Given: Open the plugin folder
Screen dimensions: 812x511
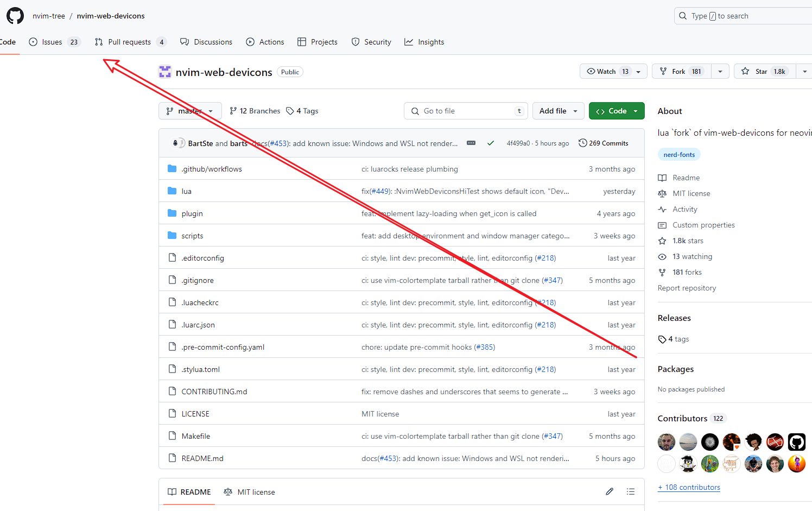Looking at the screenshot, I should (192, 213).
